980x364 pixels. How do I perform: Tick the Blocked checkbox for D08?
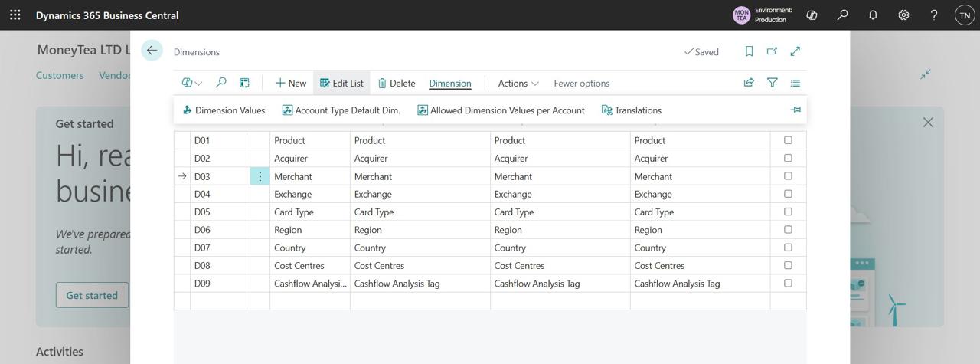(788, 265)
